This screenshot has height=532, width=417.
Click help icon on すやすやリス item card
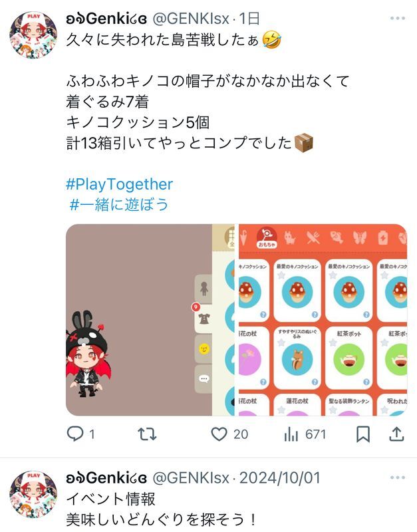pos(315,382)
